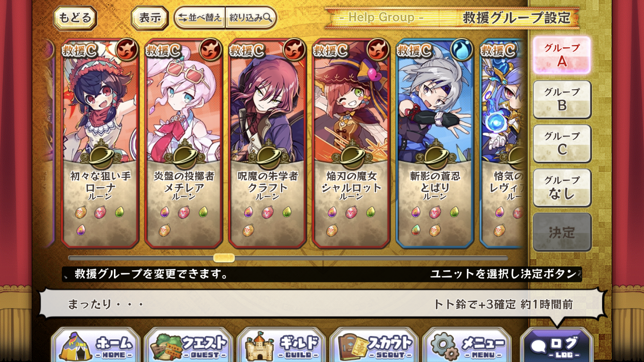Open the 表示 display options
The width and height of the screenshot is (644, 362).
coord(150,18)
